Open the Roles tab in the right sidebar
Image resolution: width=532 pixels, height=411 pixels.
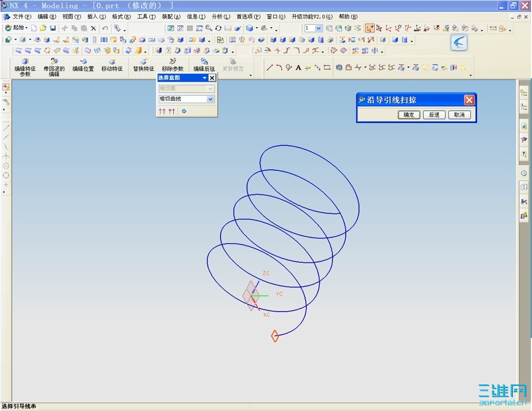tap(524, 215)
